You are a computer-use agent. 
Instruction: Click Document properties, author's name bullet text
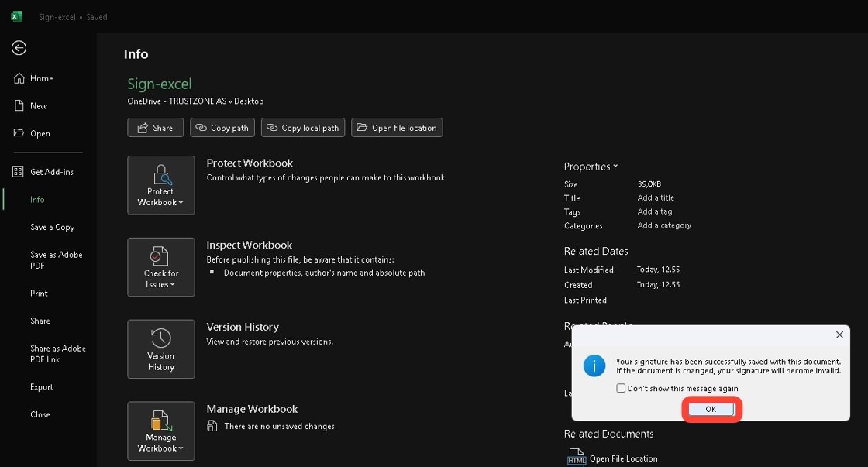tap(325, 273)
